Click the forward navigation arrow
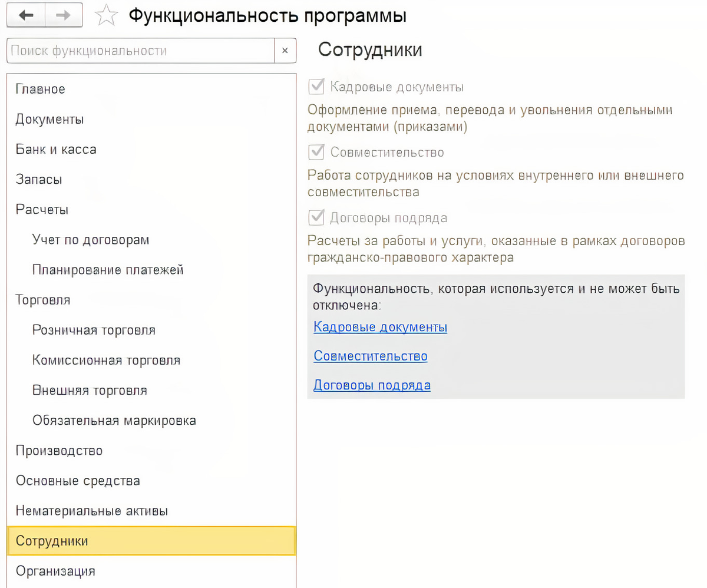707x588 pixels. point(61,15)
